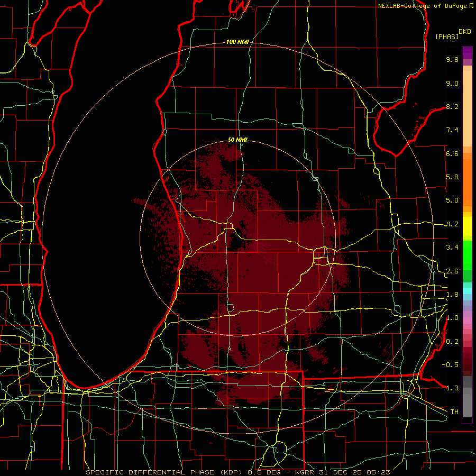The image size is (476, 476).
Task: Pick the light peach segment of color bar
Action: 467,108
